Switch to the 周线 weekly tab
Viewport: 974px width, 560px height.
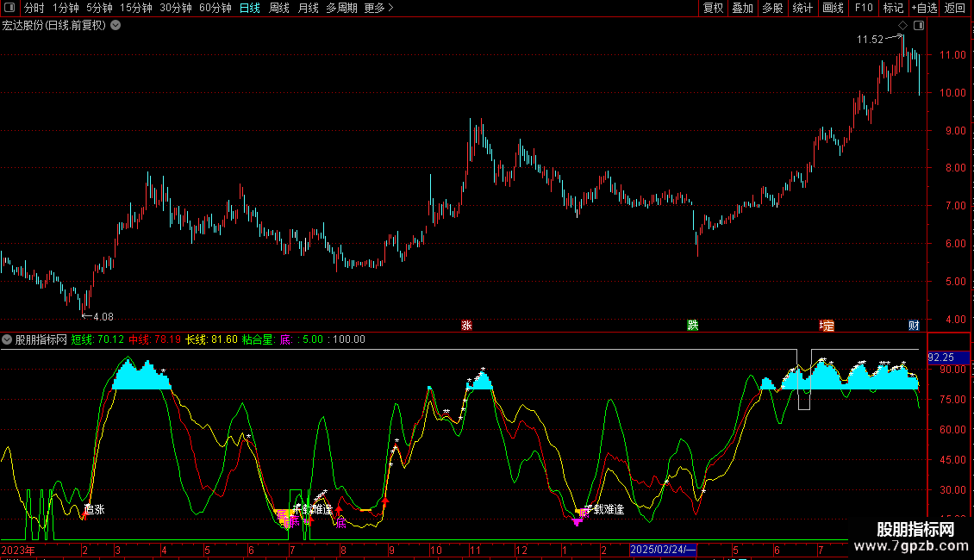point(279,8)
